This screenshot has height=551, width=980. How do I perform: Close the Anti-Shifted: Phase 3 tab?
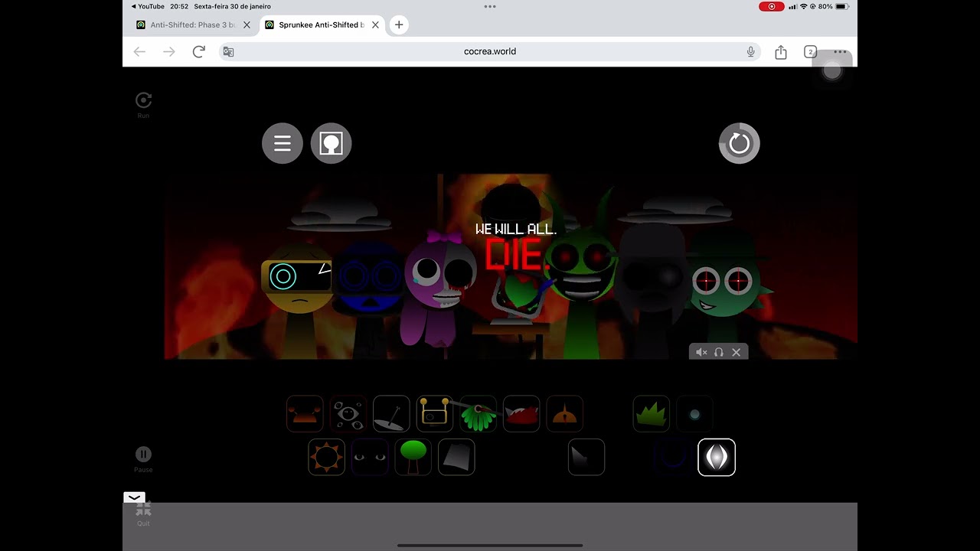(247, 24)
